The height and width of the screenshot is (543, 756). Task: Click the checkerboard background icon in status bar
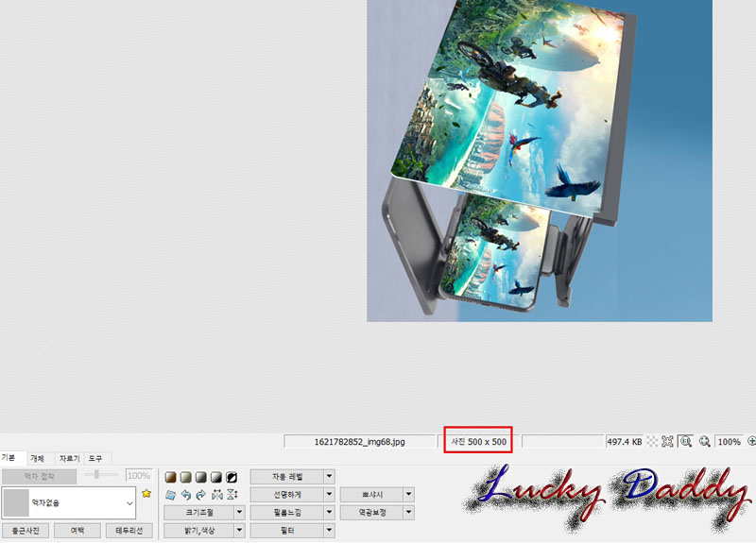pos(652,441)
